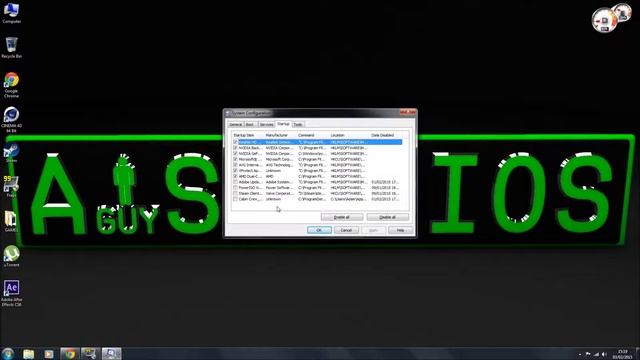Screen dimensions: 640x360
Task: Select the 'Power Softwar...' manufacturer cell
Action: (x=280, y=188)
